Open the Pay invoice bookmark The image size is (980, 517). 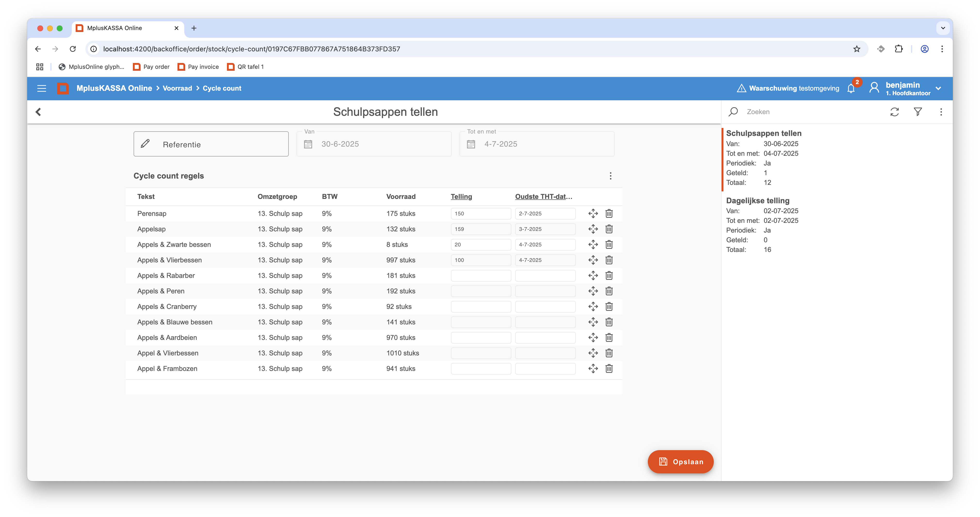point(198,67)
